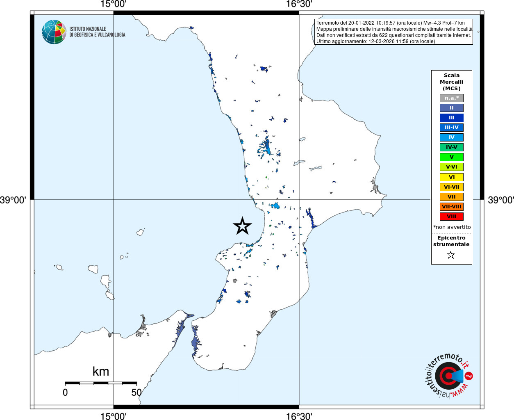Click the Istituto Nazionale di Geofisica text
514x420 pixels.
(x=97, y=32)
